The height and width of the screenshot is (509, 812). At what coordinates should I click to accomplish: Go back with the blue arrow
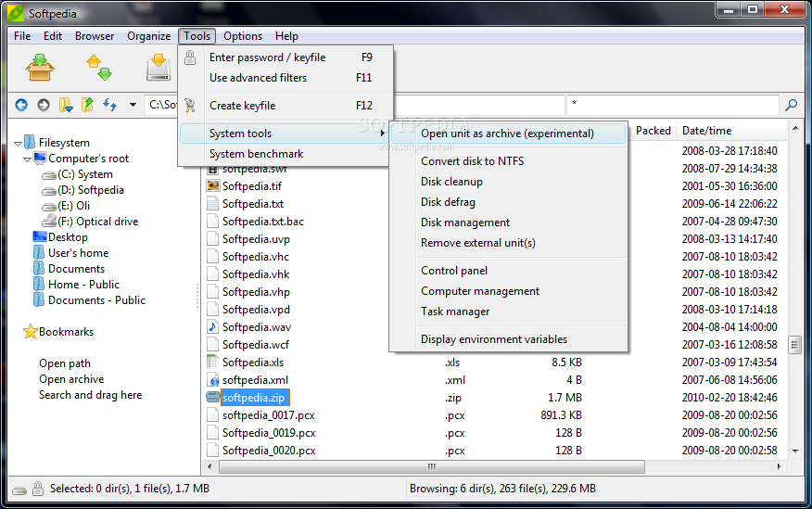21,105
